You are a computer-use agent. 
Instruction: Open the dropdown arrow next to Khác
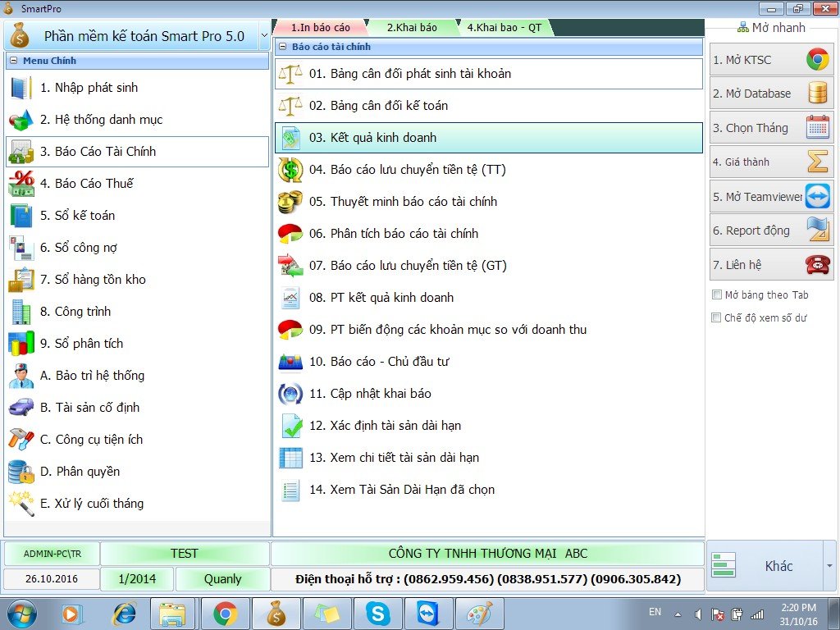(x=829, y=566)
